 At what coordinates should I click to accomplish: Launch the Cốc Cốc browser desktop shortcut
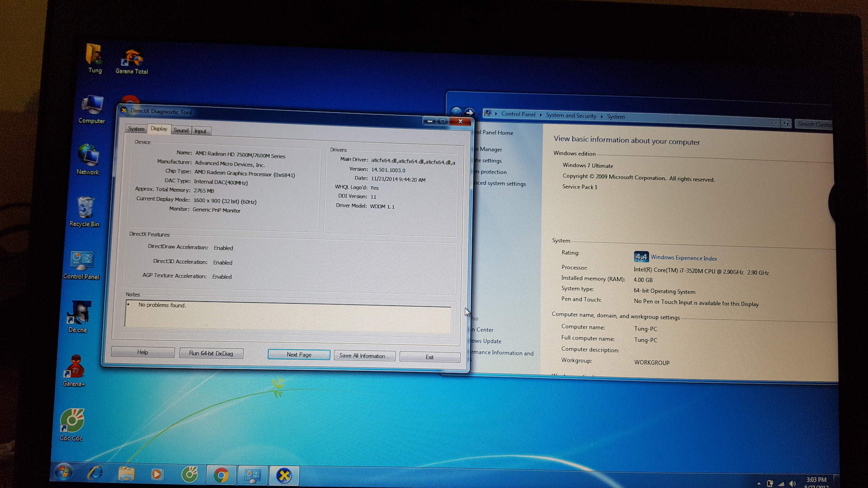(71, 425)
